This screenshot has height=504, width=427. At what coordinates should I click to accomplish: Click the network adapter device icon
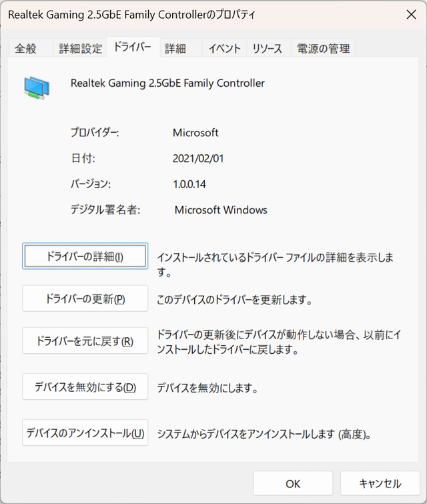(37, 87)
